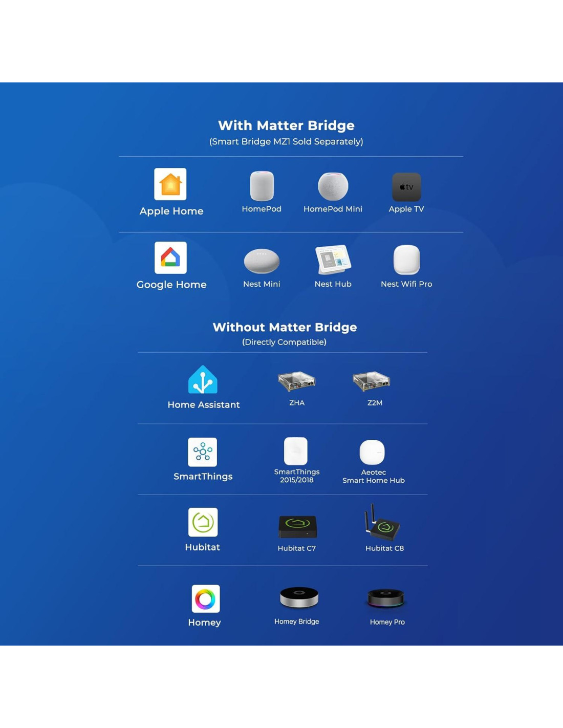Select the Aeotec Smart Home Hub image
Screen dimensions: 563x728
coord(372,452)
